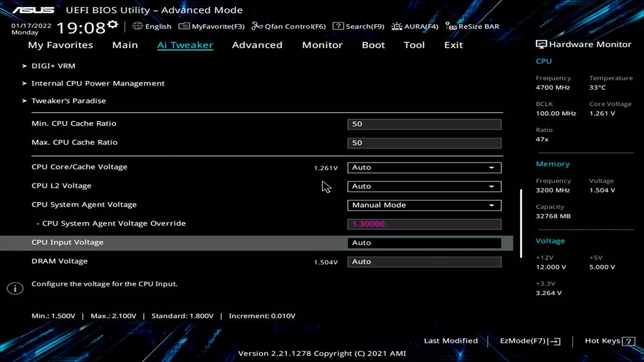Expand the DIGI+ VRM submenu
The image size is (644, 362).
(x=53, y=66)
